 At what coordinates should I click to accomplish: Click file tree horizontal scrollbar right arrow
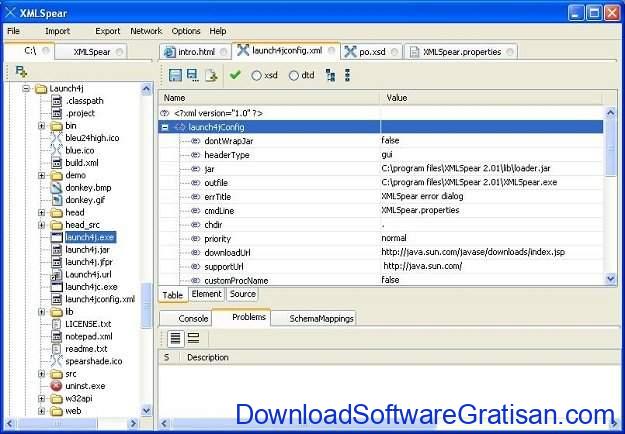point(133,423)
